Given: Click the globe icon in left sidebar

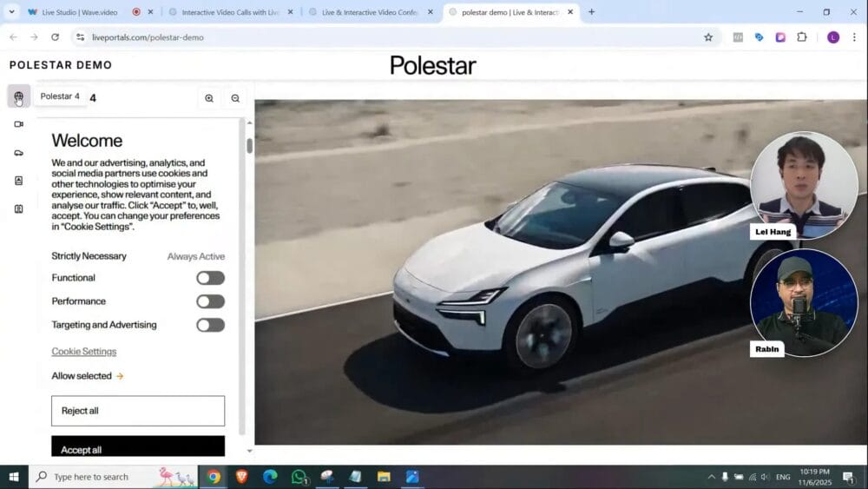Looking at the screenshot, I should click(18, 96).
